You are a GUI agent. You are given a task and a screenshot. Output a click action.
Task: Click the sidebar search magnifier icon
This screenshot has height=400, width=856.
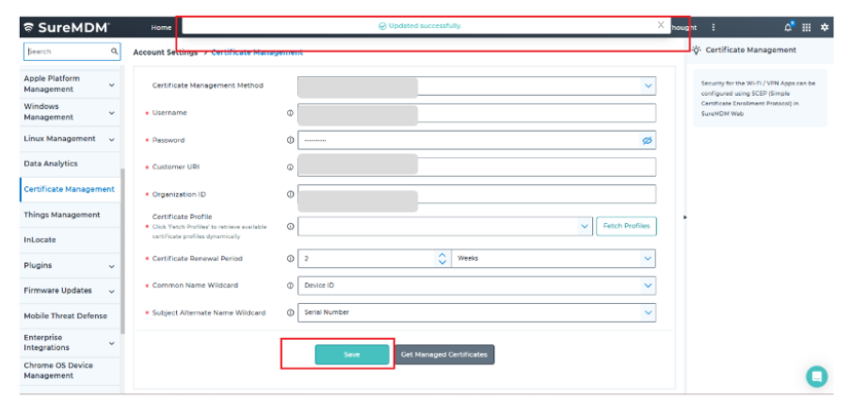(x=115, y=51)
